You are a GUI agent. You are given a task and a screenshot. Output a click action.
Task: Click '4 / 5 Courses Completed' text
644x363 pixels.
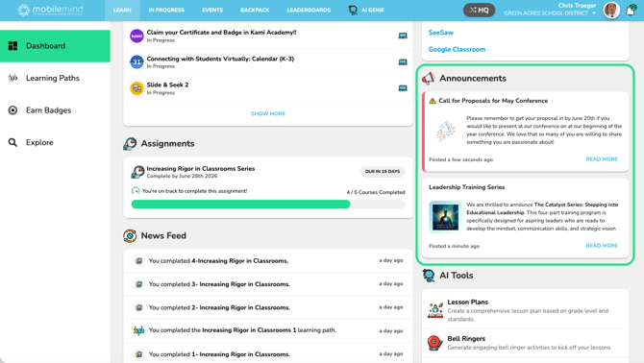click(x=376, y=192)
